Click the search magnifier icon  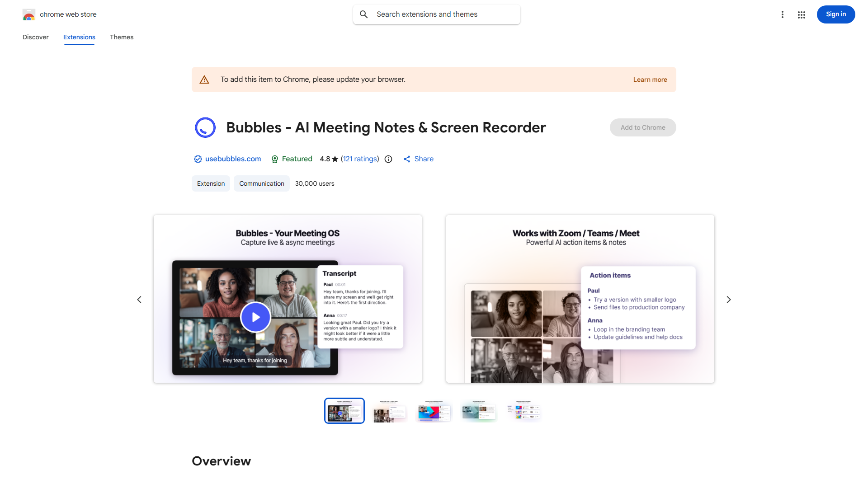coord(364,14)
